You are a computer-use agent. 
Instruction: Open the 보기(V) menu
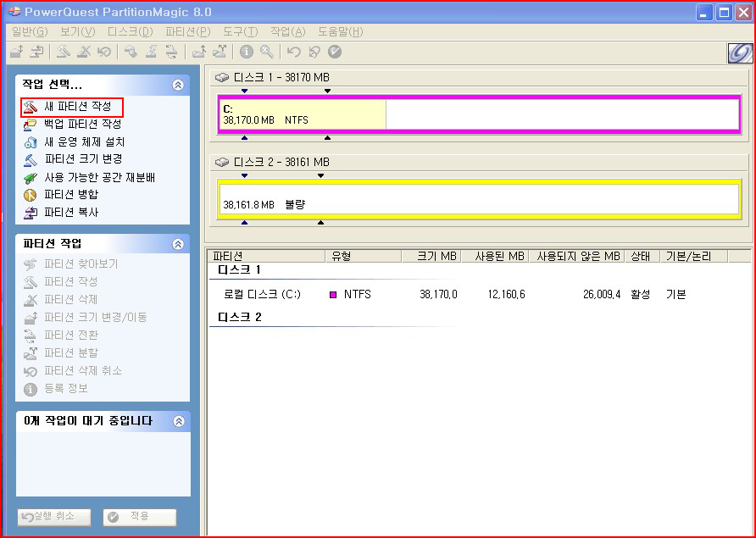78,32
